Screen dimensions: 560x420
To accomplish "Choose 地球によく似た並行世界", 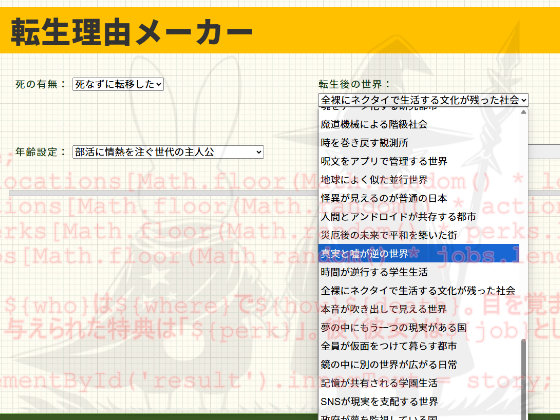I will [x=419, y=180].
